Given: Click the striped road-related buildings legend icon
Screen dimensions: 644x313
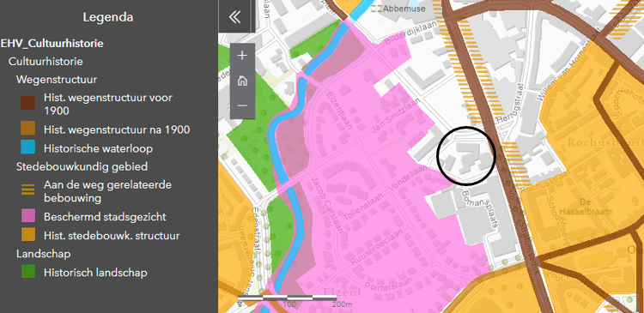Looking at the screenshot, I should click(28, 190).
